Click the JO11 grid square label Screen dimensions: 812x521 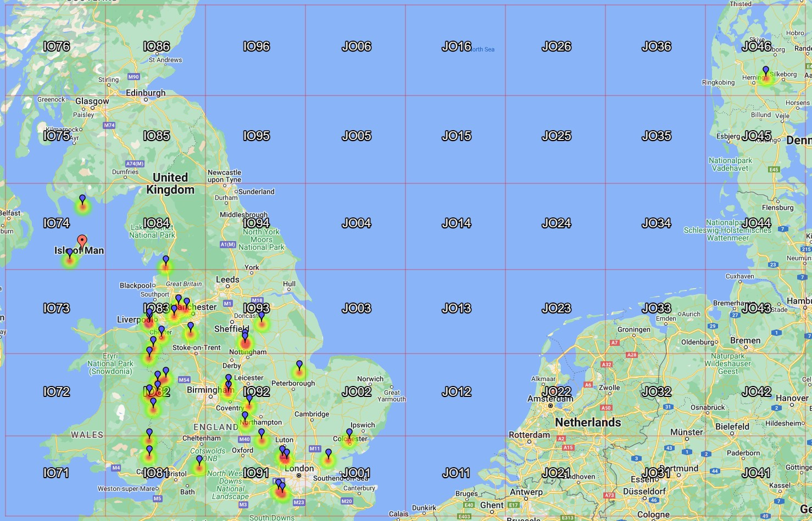[457, 473]
